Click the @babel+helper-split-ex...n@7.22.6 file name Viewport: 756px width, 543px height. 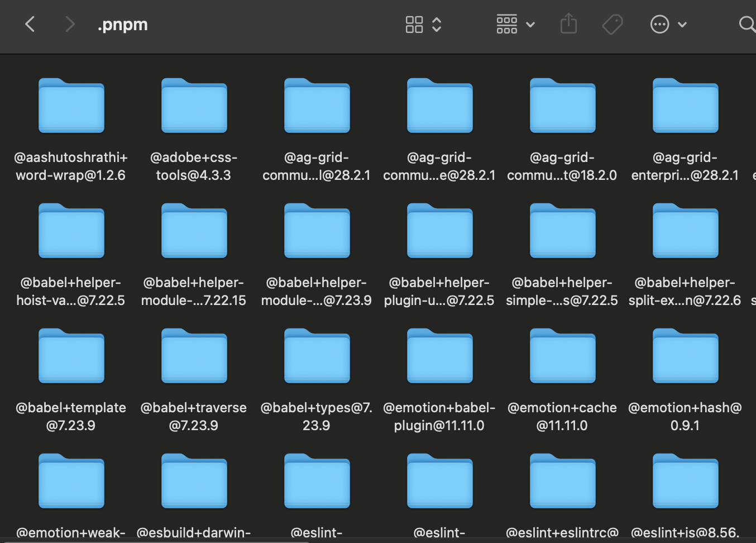(685, 292)
